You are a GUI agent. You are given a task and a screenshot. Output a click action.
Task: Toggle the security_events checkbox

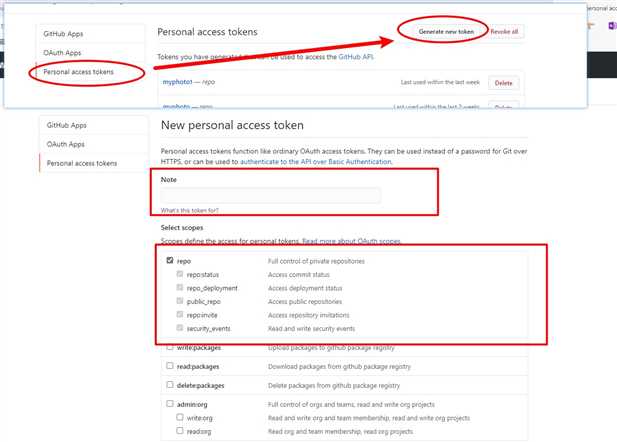click(x=180, y=327)
